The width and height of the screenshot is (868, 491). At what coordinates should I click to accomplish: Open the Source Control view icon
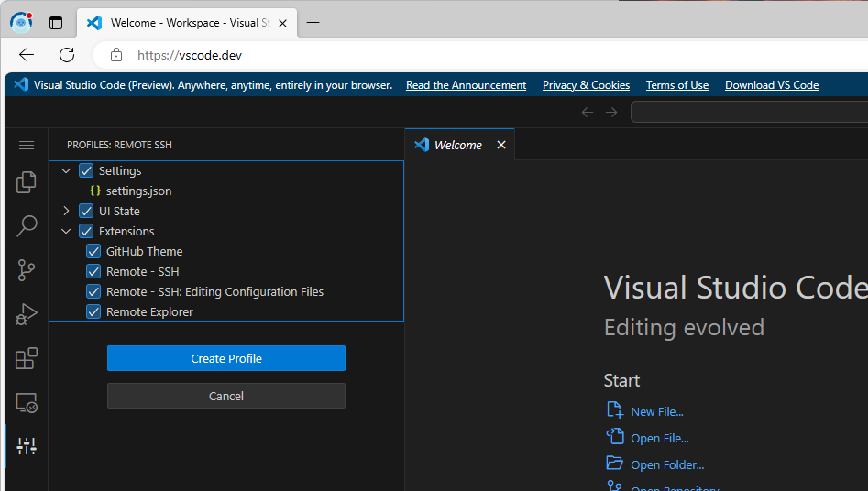26,270
